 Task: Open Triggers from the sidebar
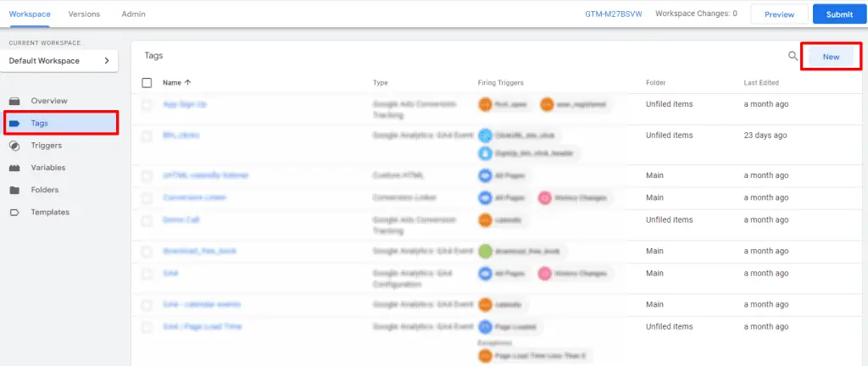click(46, 146)
